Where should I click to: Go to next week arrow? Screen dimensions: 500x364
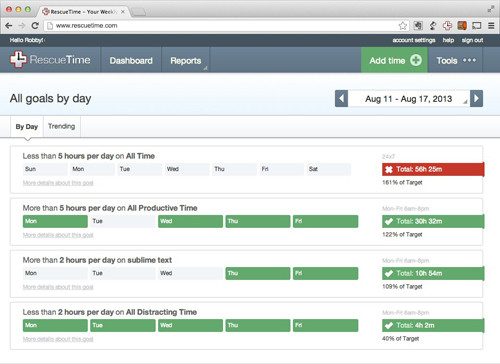[x=476, y=98]
